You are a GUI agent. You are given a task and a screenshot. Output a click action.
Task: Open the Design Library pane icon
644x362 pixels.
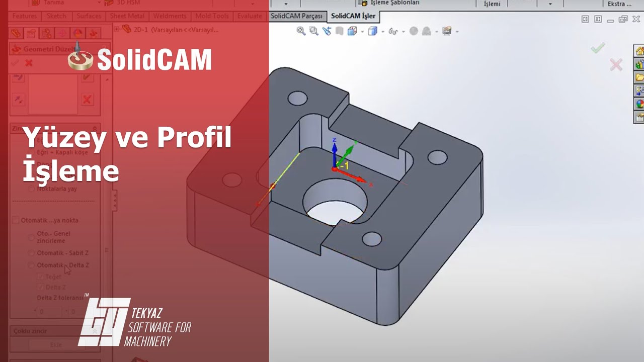click(639, 64)
